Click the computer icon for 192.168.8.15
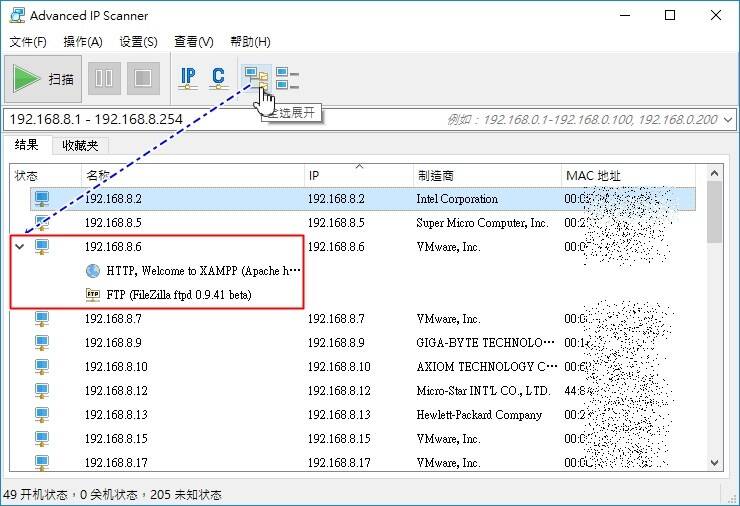Image resolution: width=740 pixels, height=506 pixels. [42, 439]
